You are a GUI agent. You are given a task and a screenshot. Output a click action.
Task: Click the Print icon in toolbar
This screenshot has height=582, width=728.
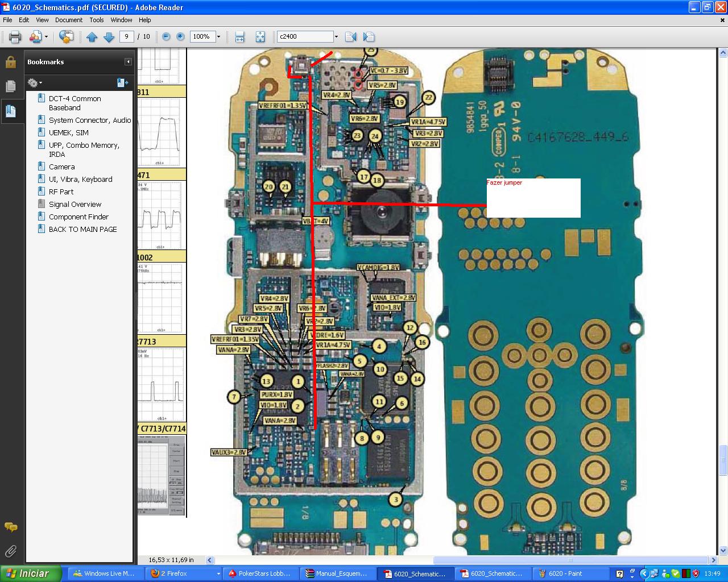[x=15, y=37]
